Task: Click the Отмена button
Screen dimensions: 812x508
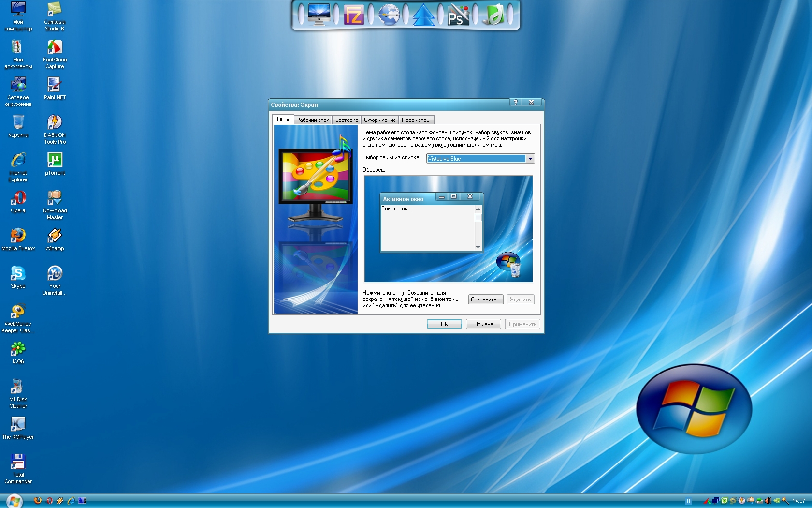Action: tap(483, 324)
